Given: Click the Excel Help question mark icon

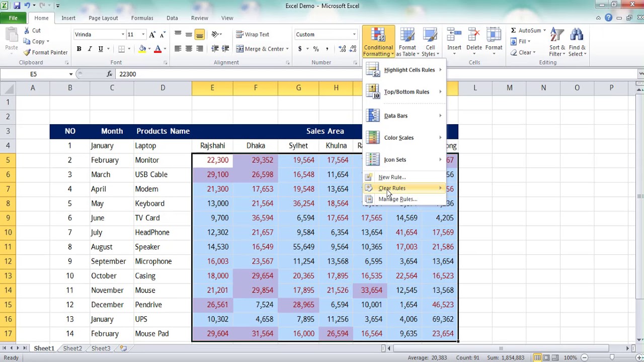Looking at the screenshot, I should pos(609,18).
